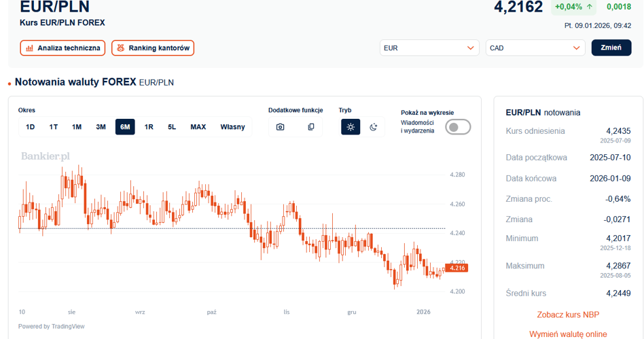Switch to light mode sun icon

click(351, 127)
